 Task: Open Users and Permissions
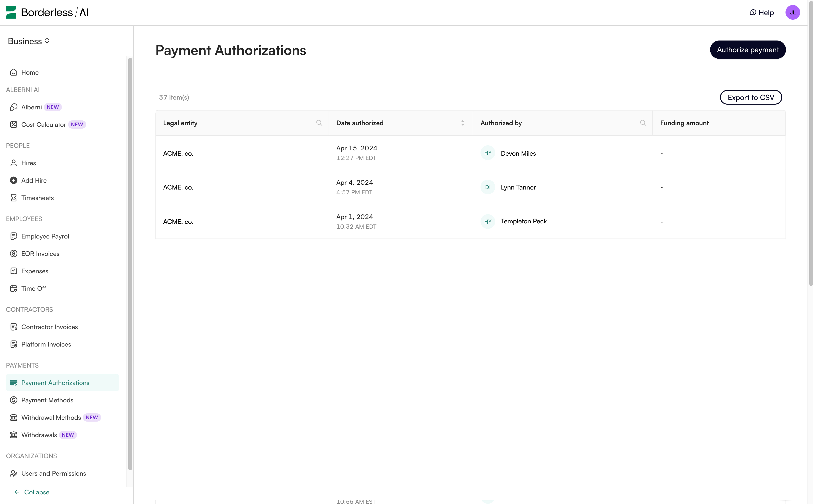pos(53,473)
